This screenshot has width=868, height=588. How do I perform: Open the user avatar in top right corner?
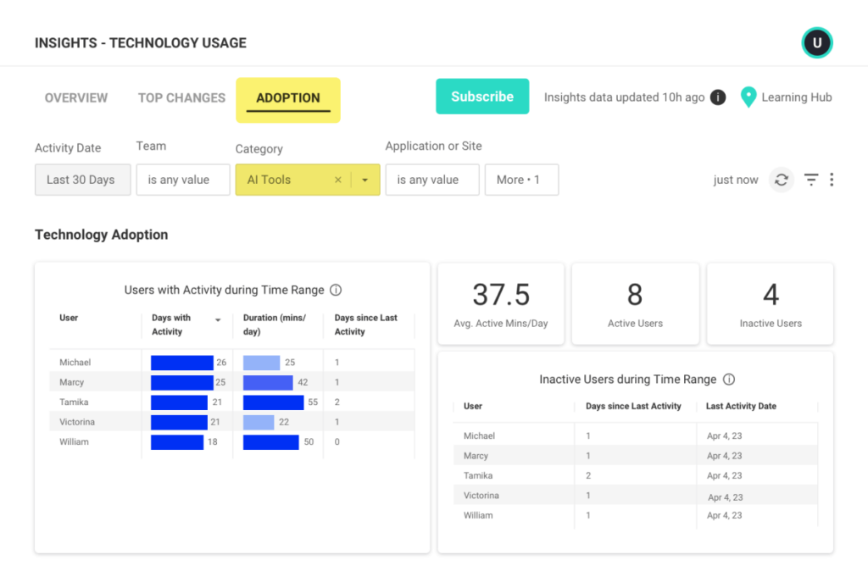(816, 42)
